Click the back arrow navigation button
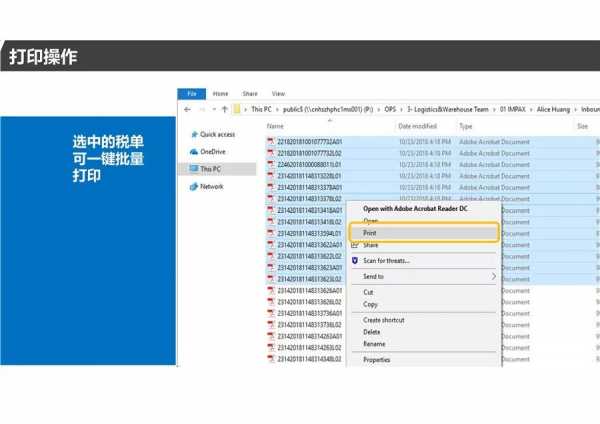This screenshot has height=424, width=600. point(187,109)
